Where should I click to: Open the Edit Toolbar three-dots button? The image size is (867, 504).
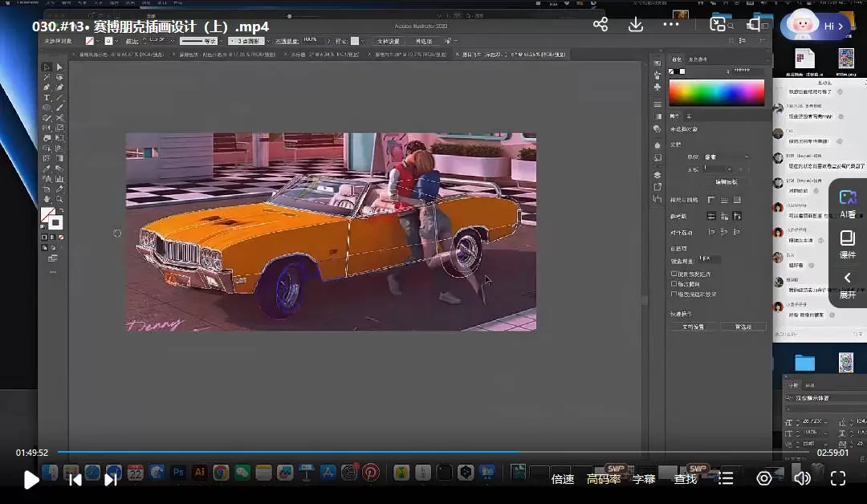52,272
